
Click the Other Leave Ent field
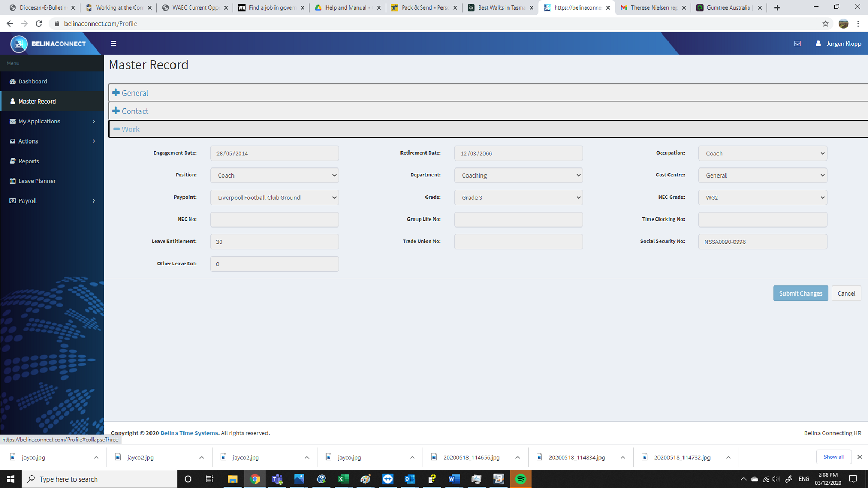[274, 264]
